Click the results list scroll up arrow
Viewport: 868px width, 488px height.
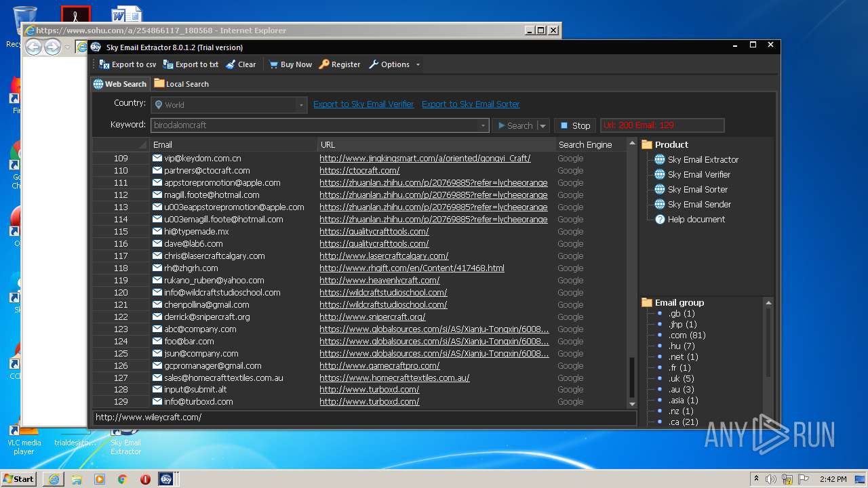click(632, 144)
